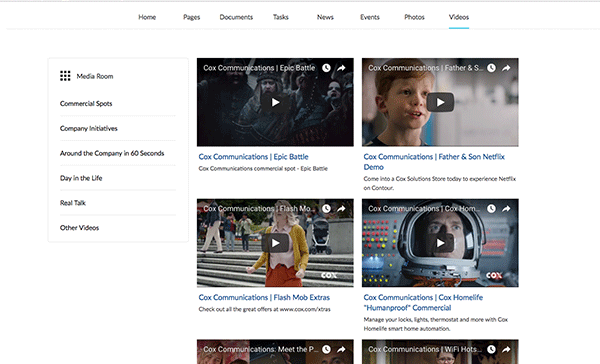
Task: Click Share arrow on WiFi Hots... video
Action: tap(506, 349)
